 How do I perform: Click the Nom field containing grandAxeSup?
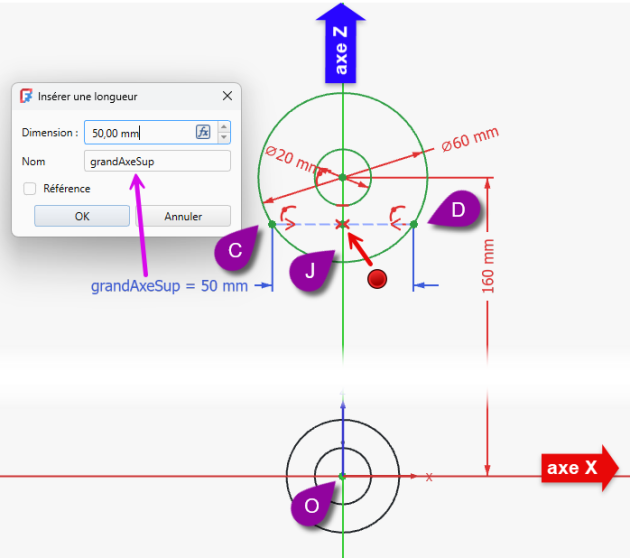[157, 161]
